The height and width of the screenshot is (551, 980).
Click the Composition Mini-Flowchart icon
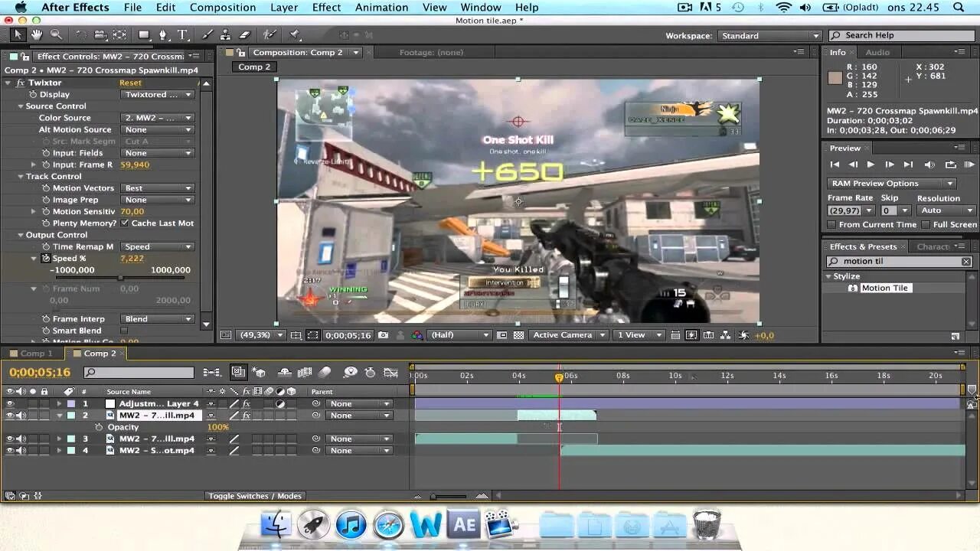click(x=212, y=373)
